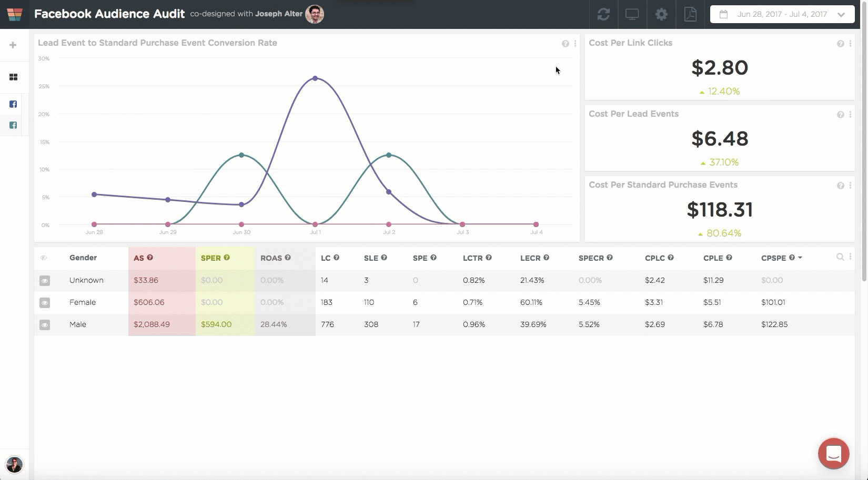Click the 28.44% ROAS value
Image resolution: width=868 pixels, height=480 pixels.
[x=274, y=324]
